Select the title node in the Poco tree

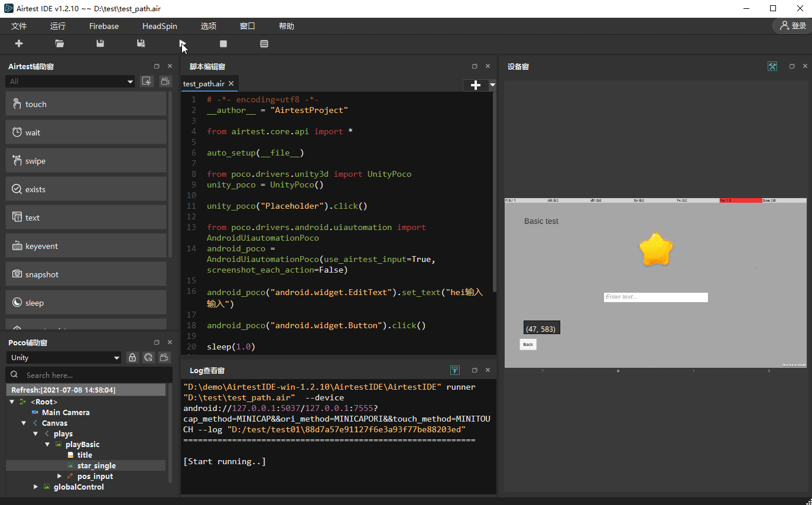pos(85,455)
